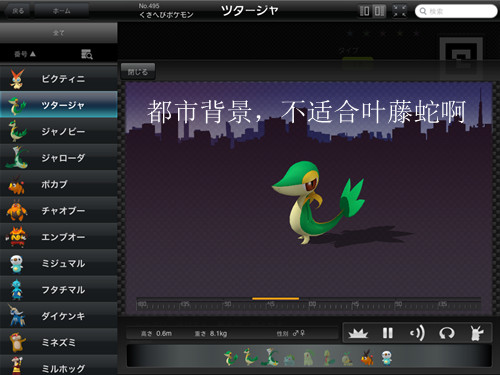Image resolution: width=500 pixels, height=375 pixels.
Task: Select the Tepig thumbnail in bottom strip
Action: pyautogui.click(x=367, y=357)
